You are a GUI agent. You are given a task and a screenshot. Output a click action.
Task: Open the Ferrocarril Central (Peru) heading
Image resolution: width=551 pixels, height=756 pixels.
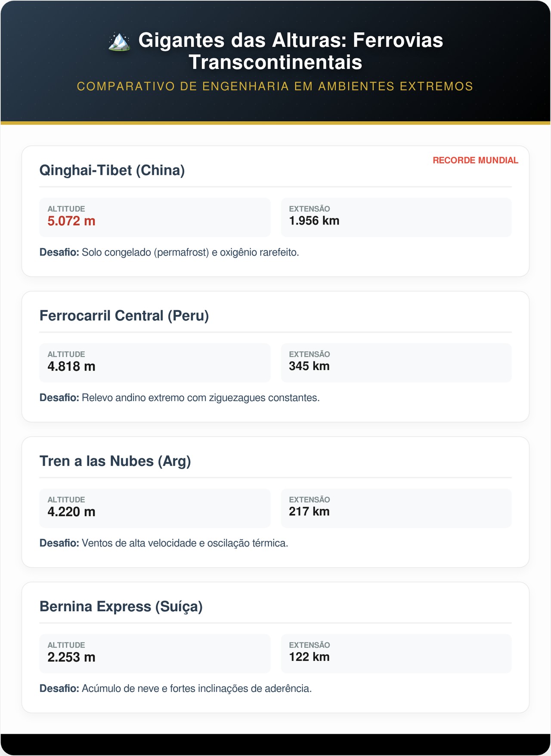[x=124, y=316]
